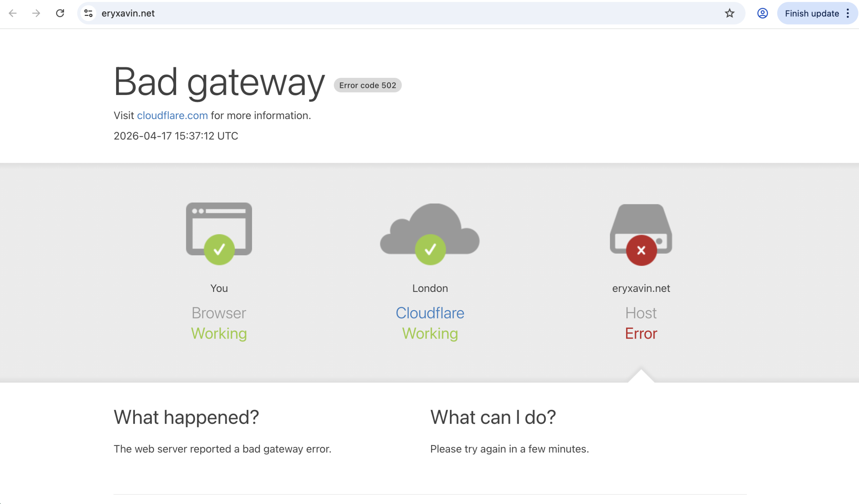Open the site information settings icon
Screen dimensions: 859x504
point(88,13)
